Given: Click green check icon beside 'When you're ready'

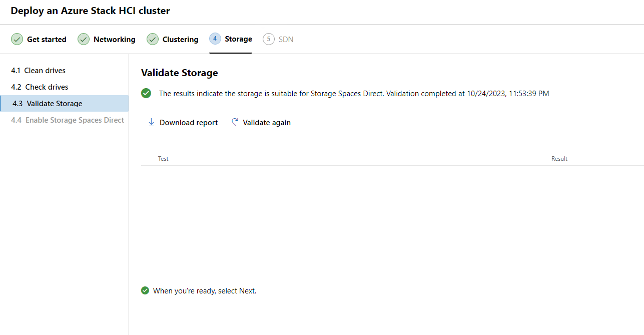Looking at the screenshot, I should [145, 290].
